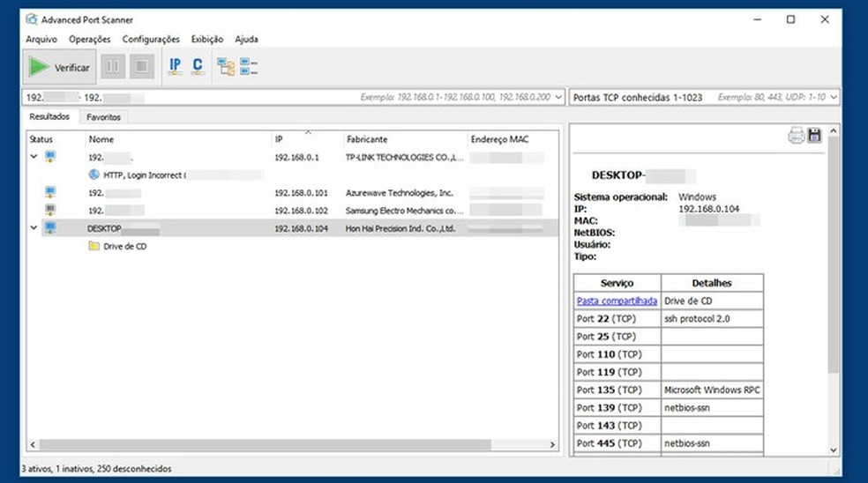This screenshot has width=868, height=483.
Task: Collapse the first device row at 192.168.0.1
Action: (x=34, y=157)
